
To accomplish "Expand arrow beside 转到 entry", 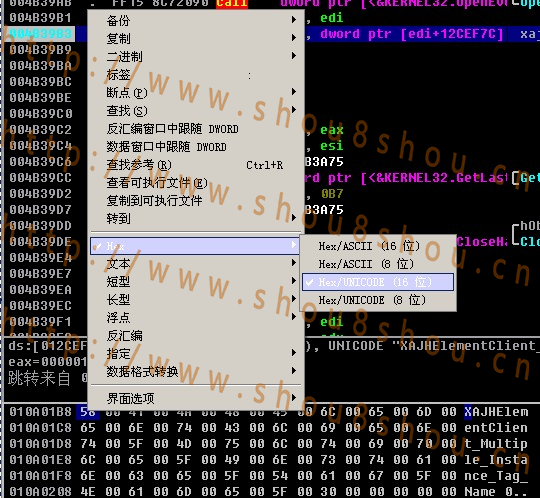I will point(293,218).
